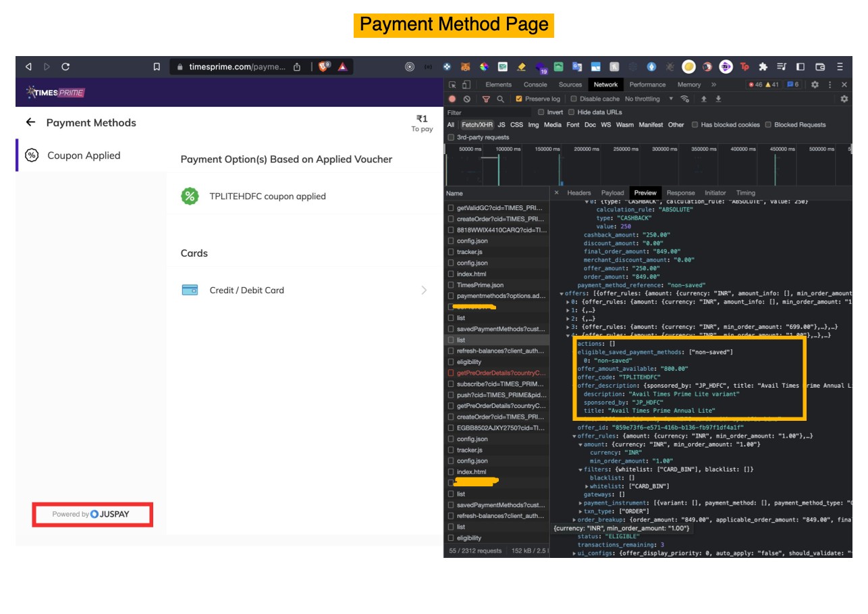
Task: Export HAR file with download arrow
Action: pos(718,99)
